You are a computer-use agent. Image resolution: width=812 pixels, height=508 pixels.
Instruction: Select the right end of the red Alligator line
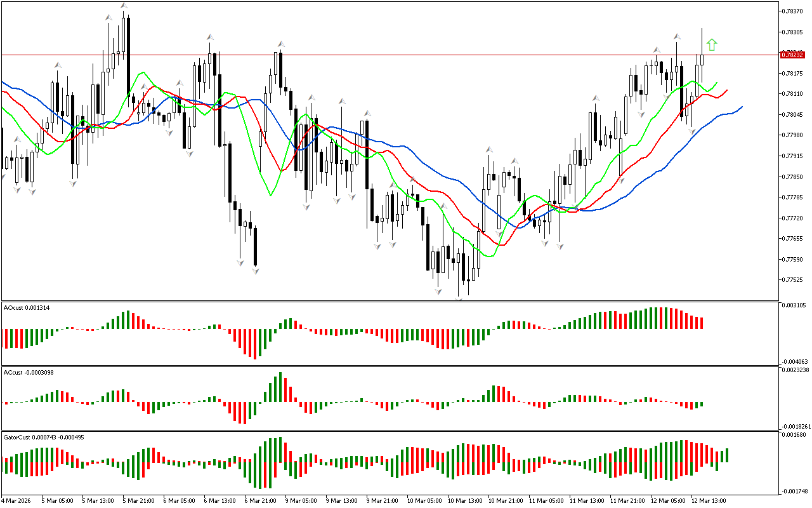(727, 90)
